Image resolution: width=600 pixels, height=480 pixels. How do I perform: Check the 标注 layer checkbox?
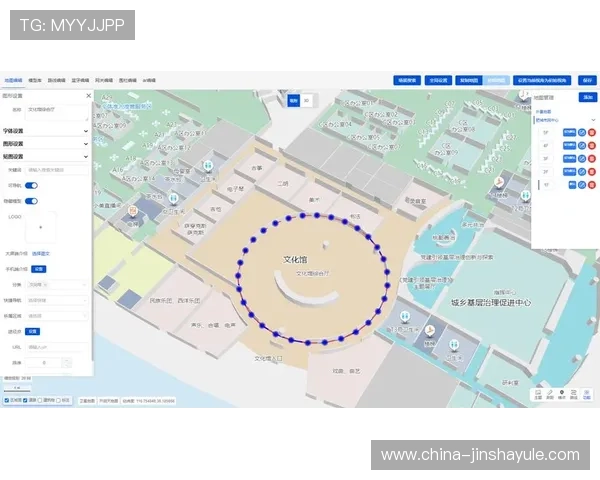59,400
